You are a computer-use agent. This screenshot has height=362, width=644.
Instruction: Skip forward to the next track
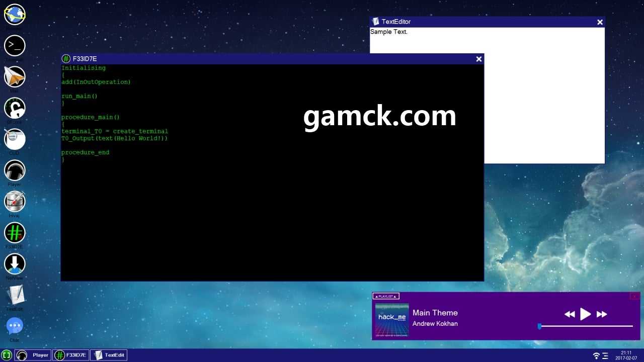[x=602, y=314]
